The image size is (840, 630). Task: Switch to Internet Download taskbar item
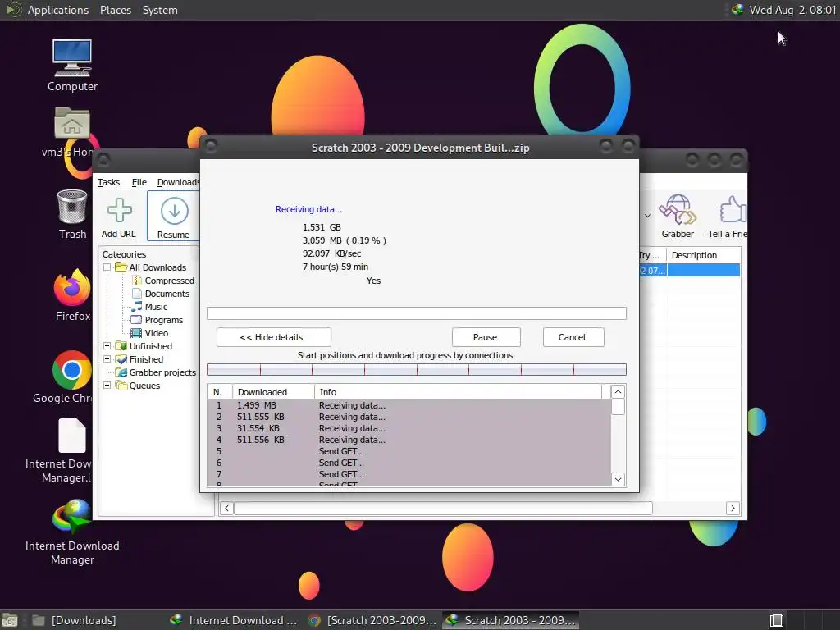click(234, 620)
